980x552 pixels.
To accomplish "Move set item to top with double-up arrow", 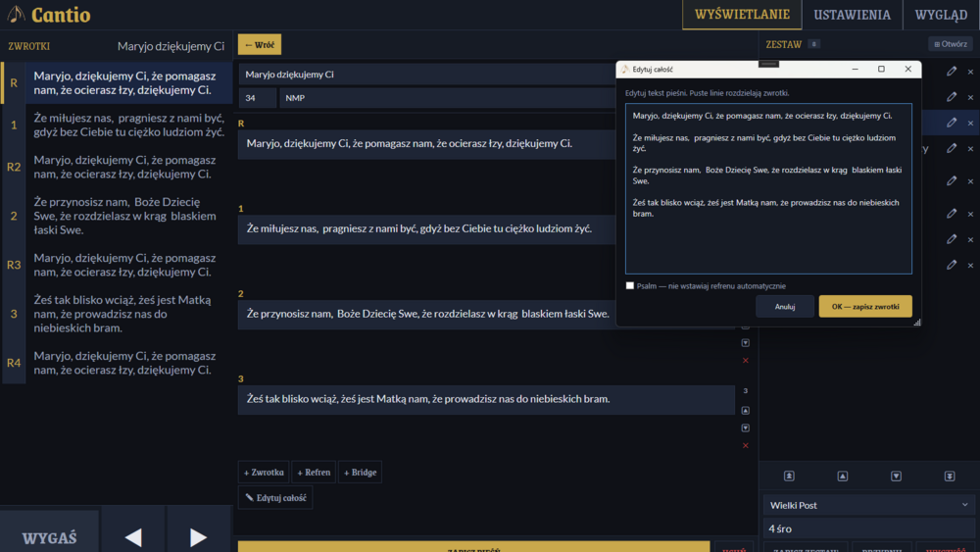I will [x=789, y=476].
